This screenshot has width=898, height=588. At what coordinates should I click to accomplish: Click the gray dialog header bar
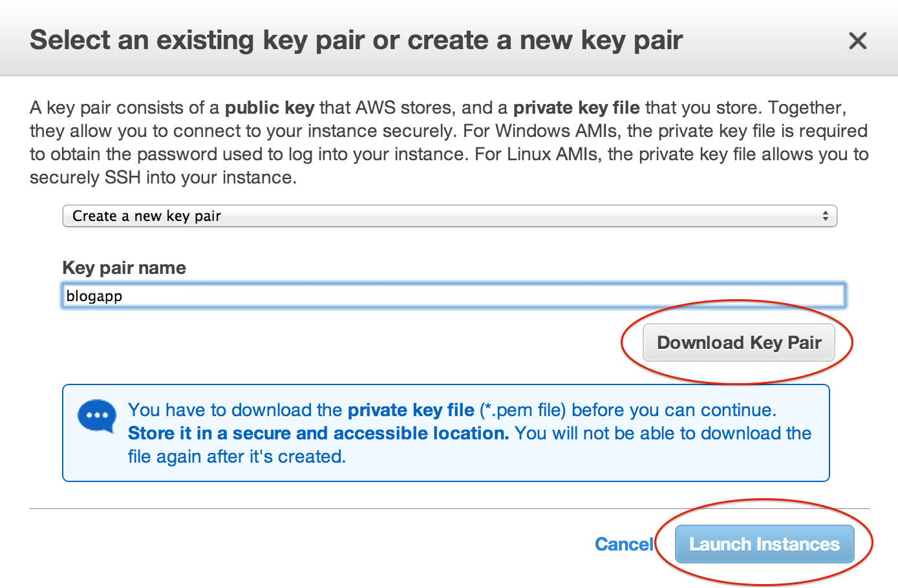click(449, 38)
